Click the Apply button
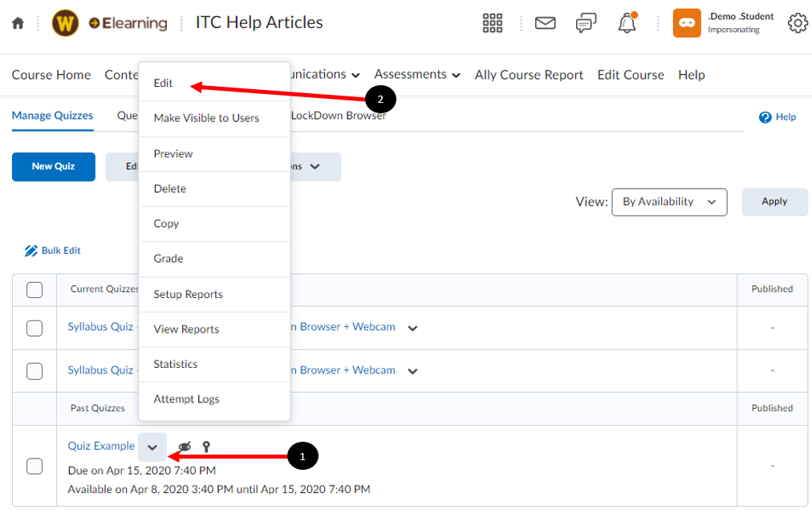The image size is (812, 510). tap(774, 202)
